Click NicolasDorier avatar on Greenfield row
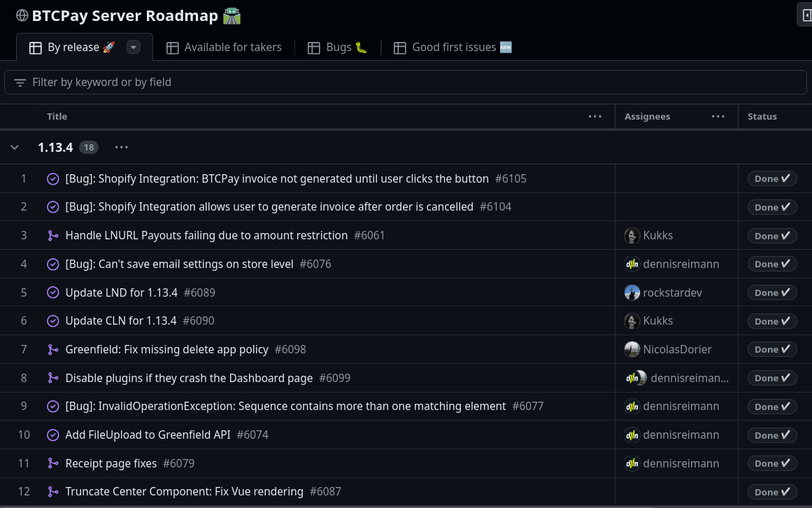 [x=632, y=350]
